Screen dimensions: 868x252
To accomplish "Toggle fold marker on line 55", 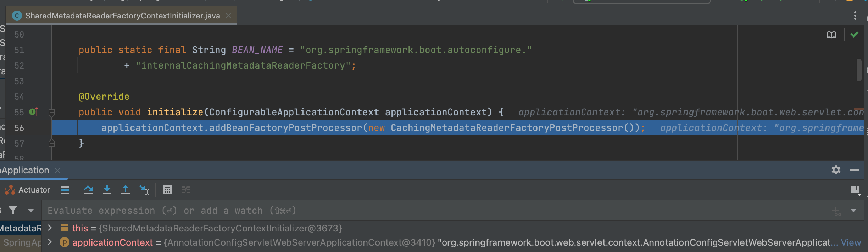I will pos(52,113).
